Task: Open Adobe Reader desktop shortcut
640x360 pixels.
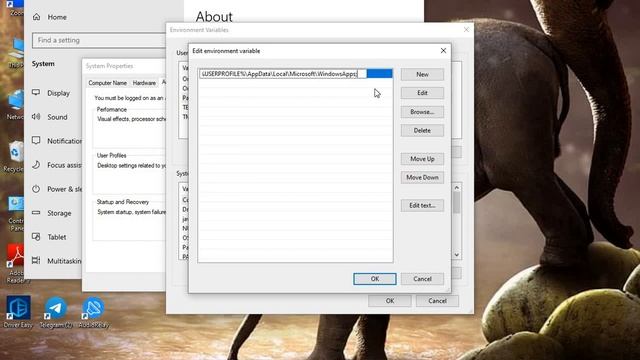Action: [16, 263]
